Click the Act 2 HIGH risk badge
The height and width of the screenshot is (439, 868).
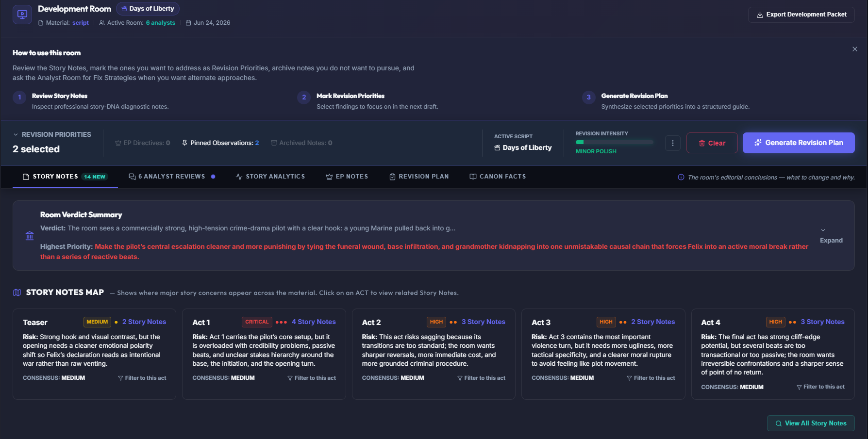[436, 322]
